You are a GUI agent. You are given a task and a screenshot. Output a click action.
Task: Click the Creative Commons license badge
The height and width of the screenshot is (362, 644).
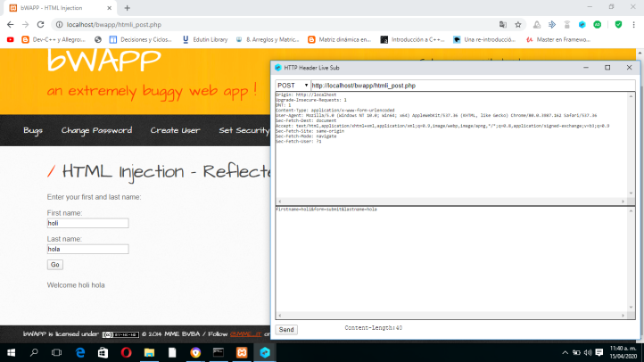click(120, 334)
